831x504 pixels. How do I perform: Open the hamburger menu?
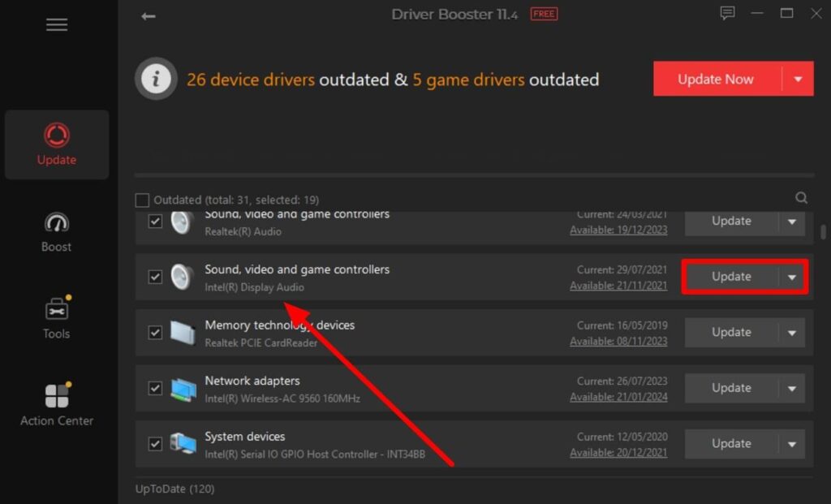57,24
